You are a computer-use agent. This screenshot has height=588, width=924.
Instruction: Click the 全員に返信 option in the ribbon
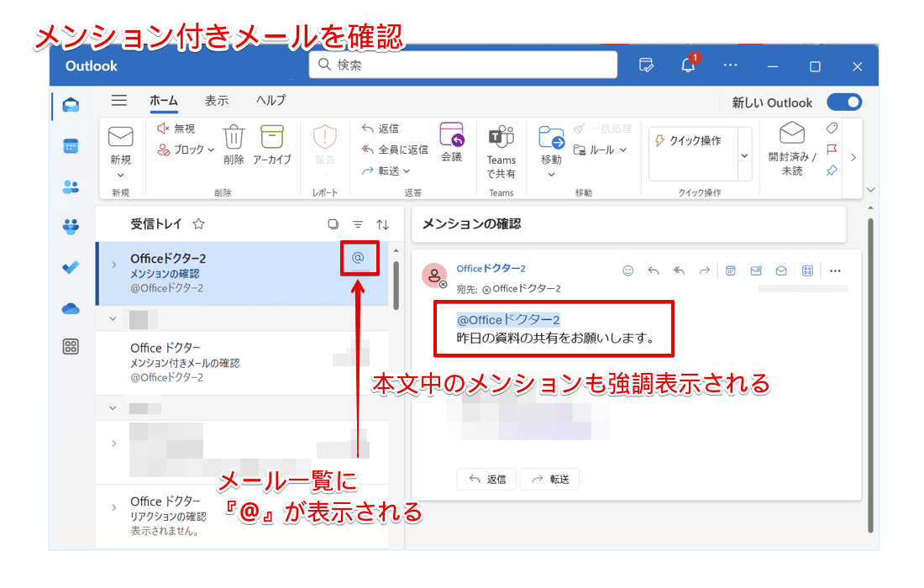click(x=404, y=150)
